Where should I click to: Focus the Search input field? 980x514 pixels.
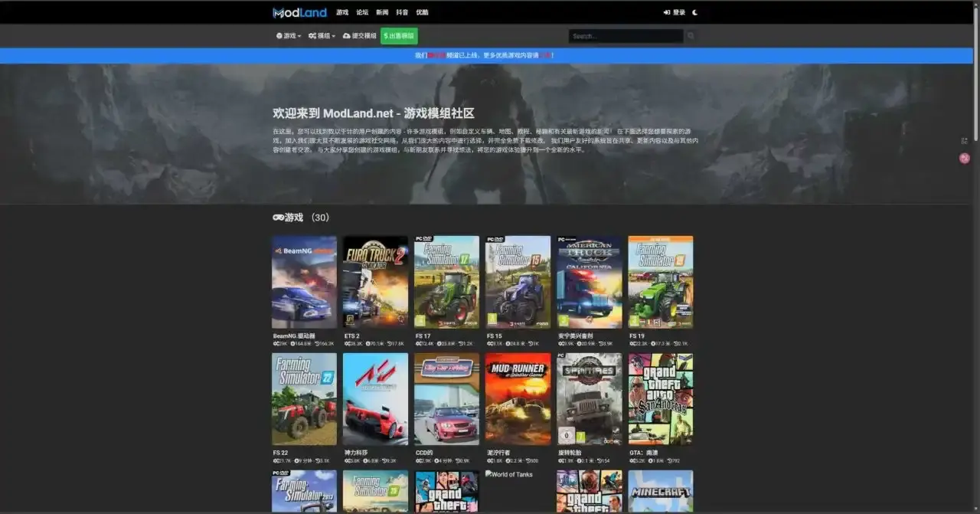pyautogui.click(x=626, y=36)
